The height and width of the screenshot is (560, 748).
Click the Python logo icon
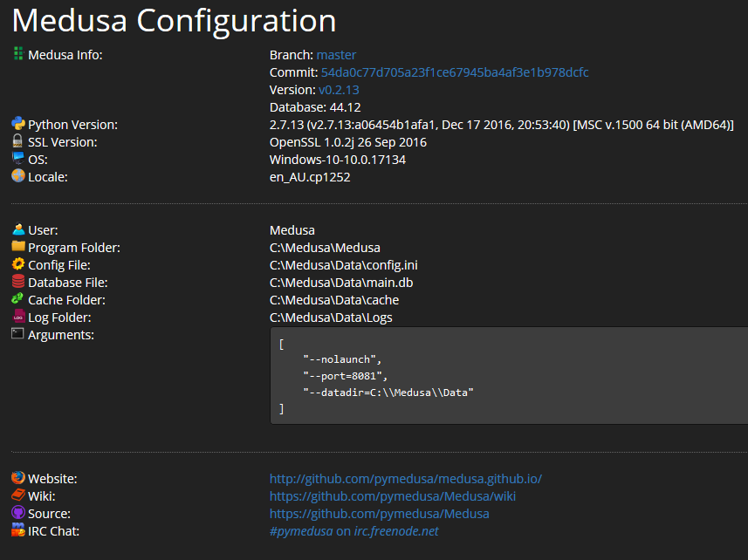pos(17,124)
